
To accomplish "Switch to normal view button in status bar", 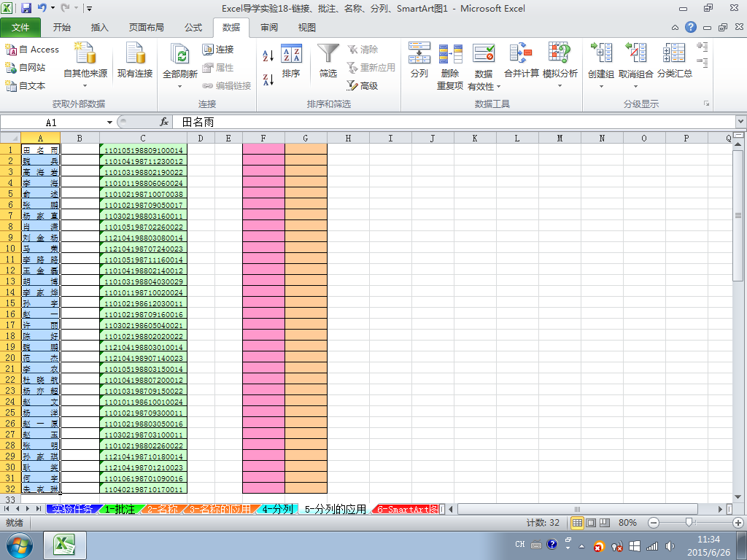I will (577, 523).
